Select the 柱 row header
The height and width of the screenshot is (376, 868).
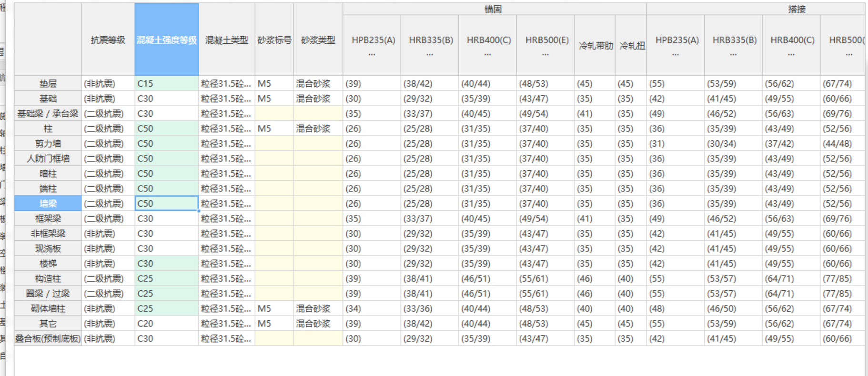[48, 129]
